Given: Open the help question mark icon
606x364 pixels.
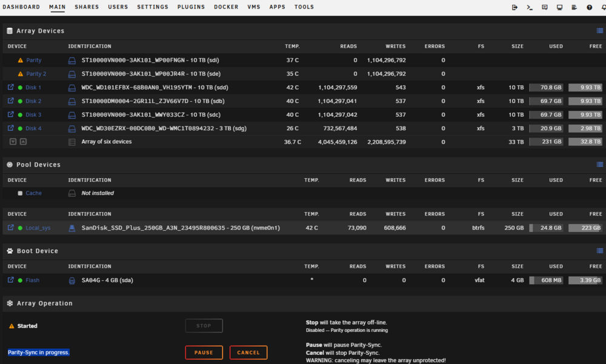Looking at the screenshot, I should pyautogui.click(x=589, y=7).
